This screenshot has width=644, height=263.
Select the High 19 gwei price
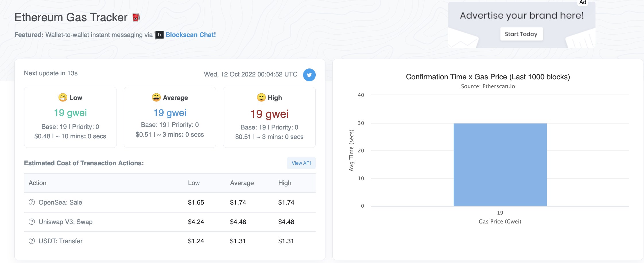click(x=269, y=114)
